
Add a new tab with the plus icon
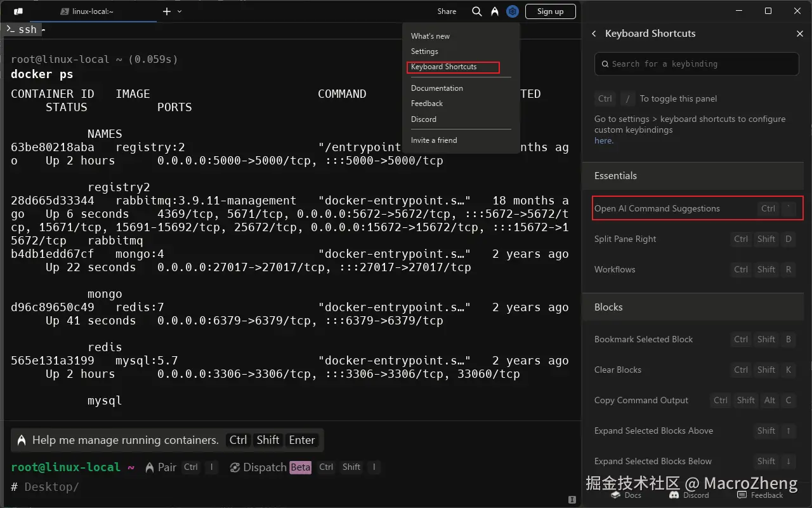pyautogui.click(x=167, y=11)
